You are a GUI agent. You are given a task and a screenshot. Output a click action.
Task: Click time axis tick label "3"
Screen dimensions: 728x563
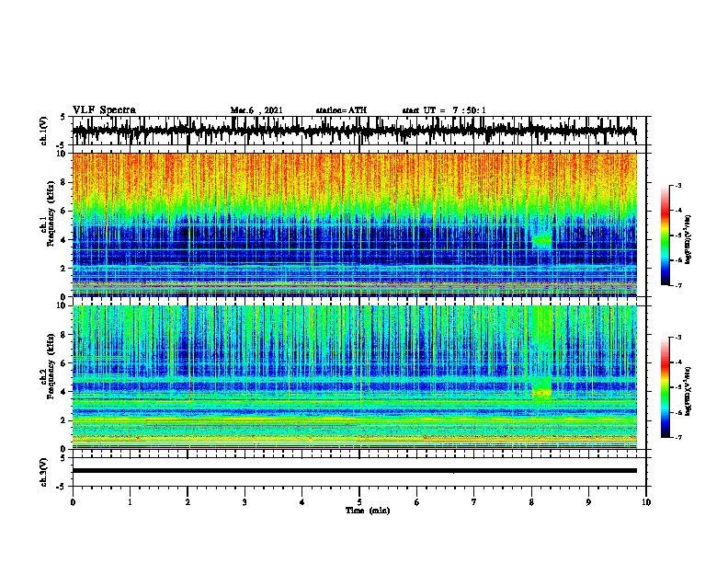coord(245,502)
